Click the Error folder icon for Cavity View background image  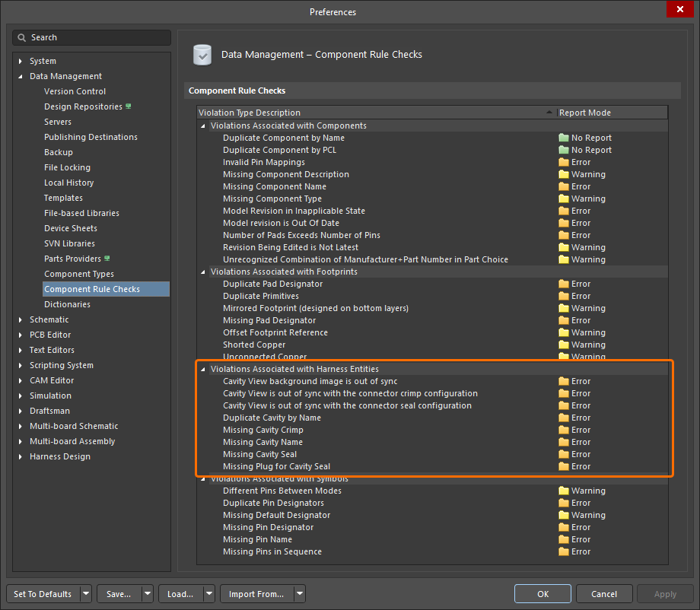(x=564, y=381)
